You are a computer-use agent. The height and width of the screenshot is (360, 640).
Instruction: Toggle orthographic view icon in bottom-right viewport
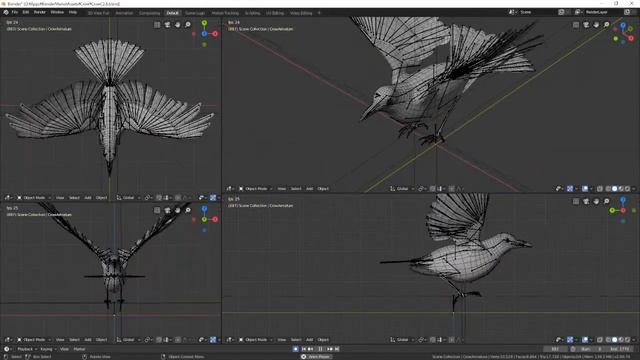(x=576, y=201)
